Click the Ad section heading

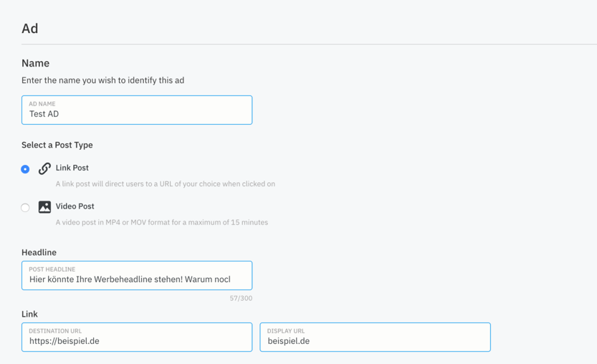coord(29,29)
